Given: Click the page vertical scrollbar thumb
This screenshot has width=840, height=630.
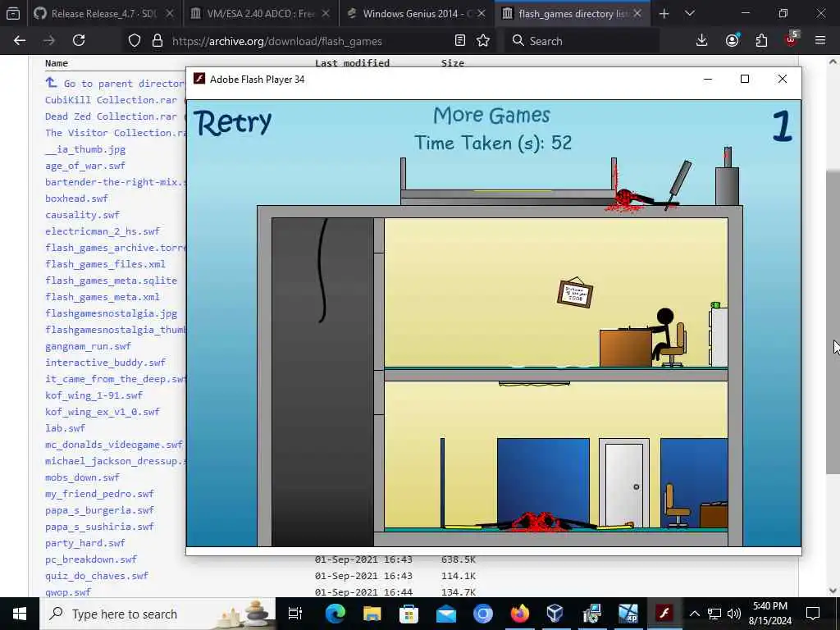Looking at the screenshot, I should [833, 322].
